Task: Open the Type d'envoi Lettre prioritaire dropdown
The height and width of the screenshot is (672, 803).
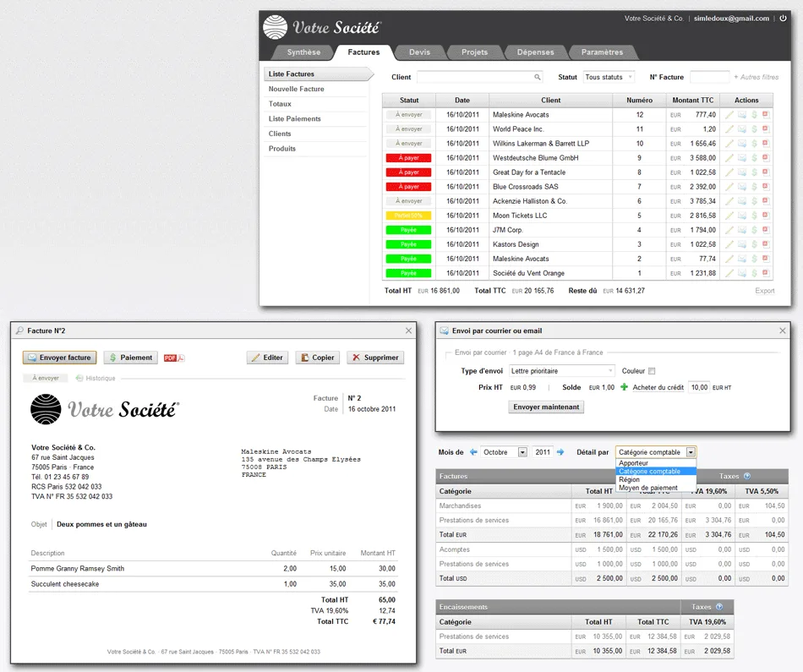Action: pos(561,371)
